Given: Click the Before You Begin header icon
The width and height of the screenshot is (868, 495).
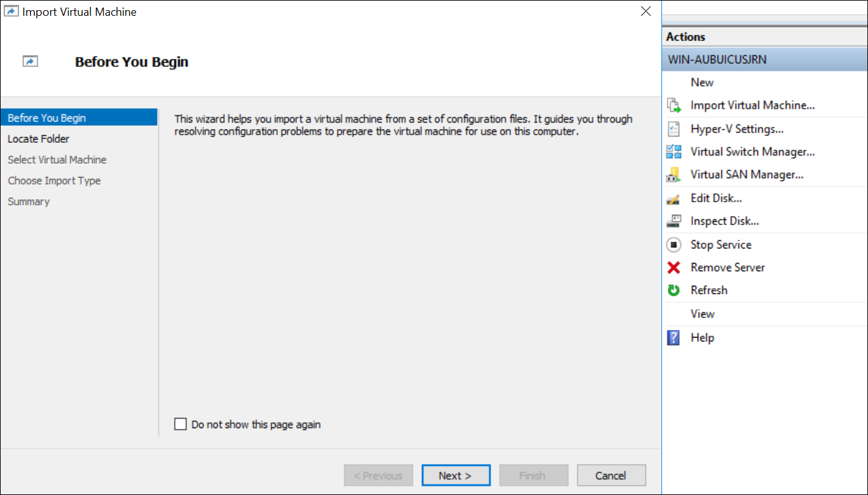Looking at the screenshot, I should (x=30, y=61).
